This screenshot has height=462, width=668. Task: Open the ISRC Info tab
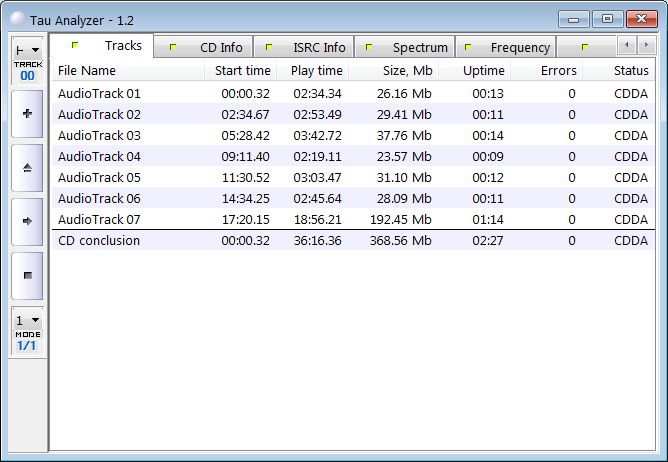(x=306, y=47)
